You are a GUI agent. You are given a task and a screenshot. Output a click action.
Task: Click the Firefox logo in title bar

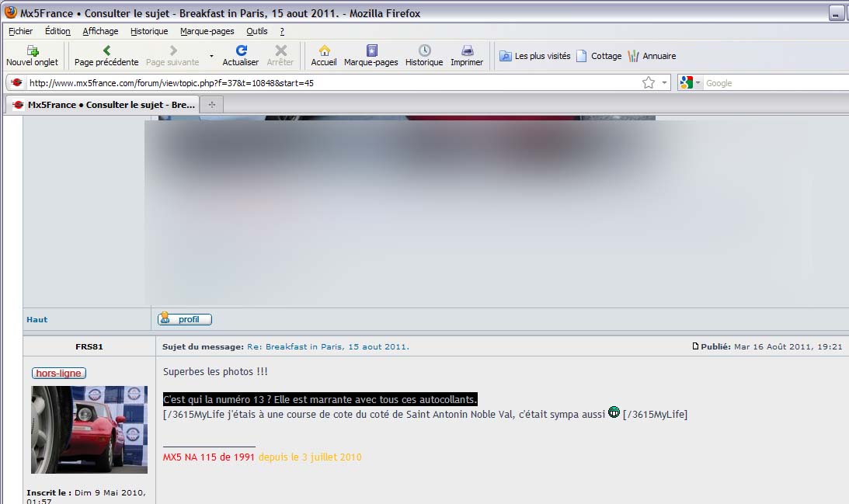pyautogui.click(x=10, y=12)
